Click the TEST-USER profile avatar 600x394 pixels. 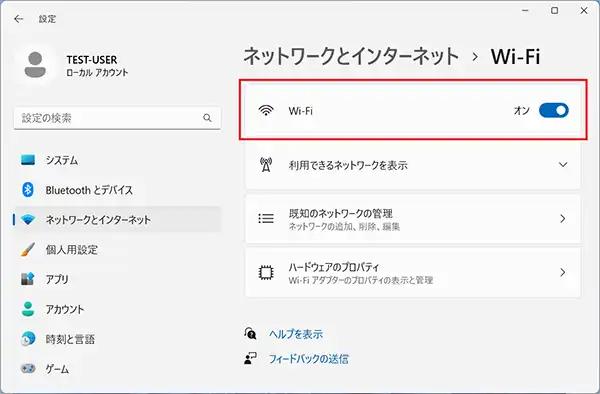[35, 65]
